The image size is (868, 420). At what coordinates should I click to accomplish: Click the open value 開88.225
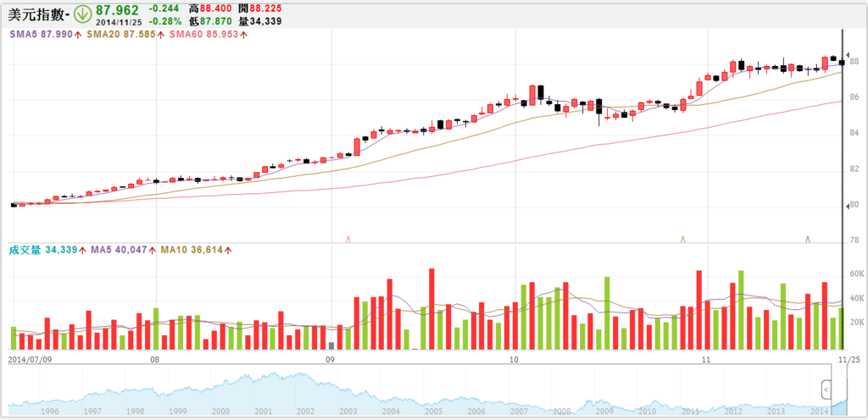pos(259,9)
